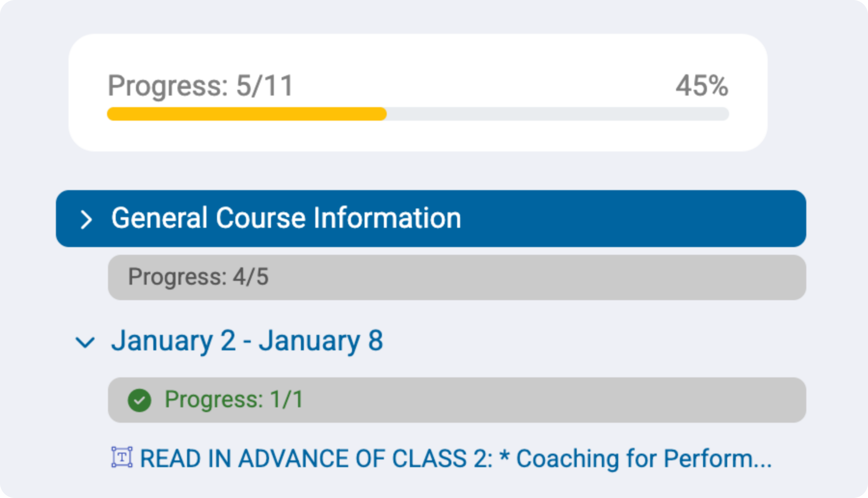Collapse the January 2 - January 8 chevron
Viewport: 868px width, 498px height.
[85, 342]
